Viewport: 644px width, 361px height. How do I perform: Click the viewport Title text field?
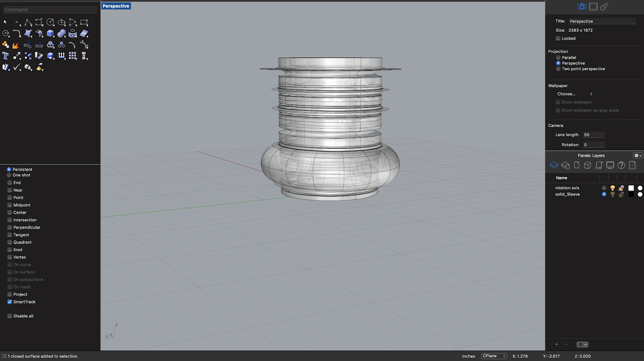602,21
